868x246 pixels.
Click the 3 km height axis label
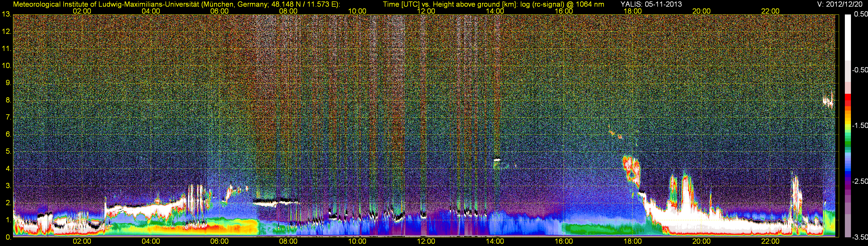[8, 186]
